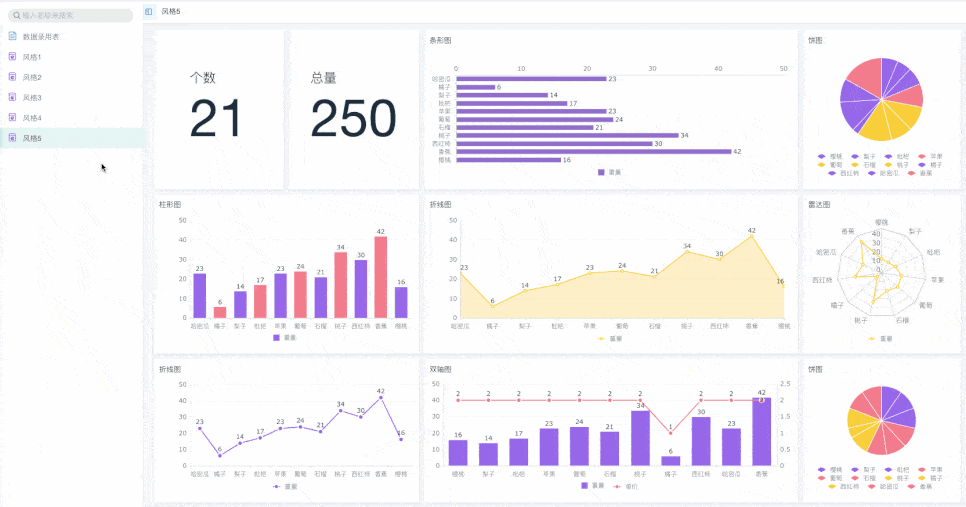Viewport: 966px width, 507px height.
Task: Toggle 哈密瓜 legend icon in lower pie chart
Action: click(x=872, y=487)
